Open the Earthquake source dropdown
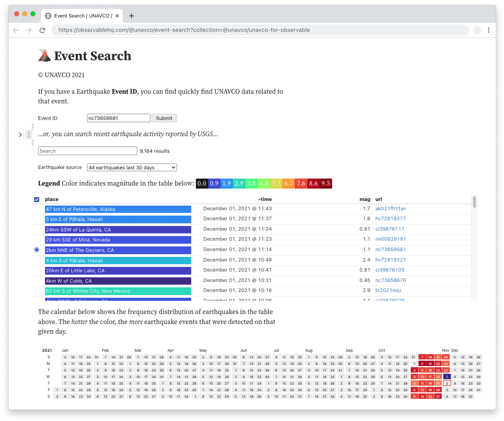Image resolution: width=504 pixels, height=421 pixels. 132,167
